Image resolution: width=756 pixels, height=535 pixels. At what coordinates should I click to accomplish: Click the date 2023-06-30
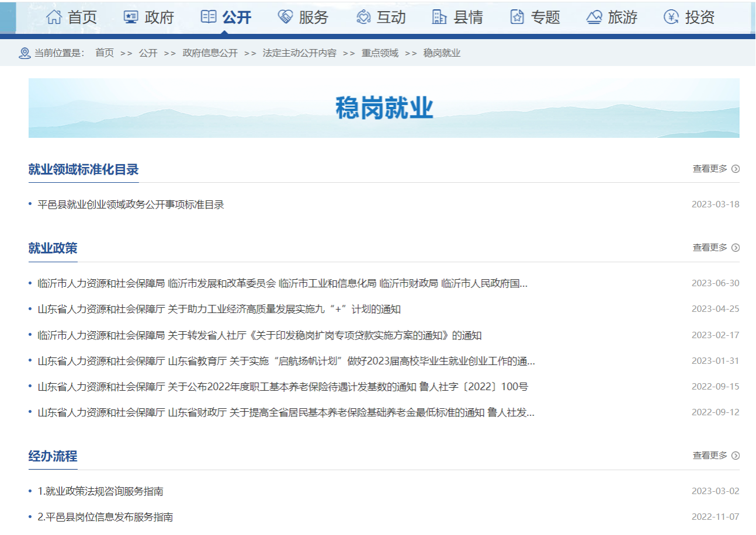716,283
